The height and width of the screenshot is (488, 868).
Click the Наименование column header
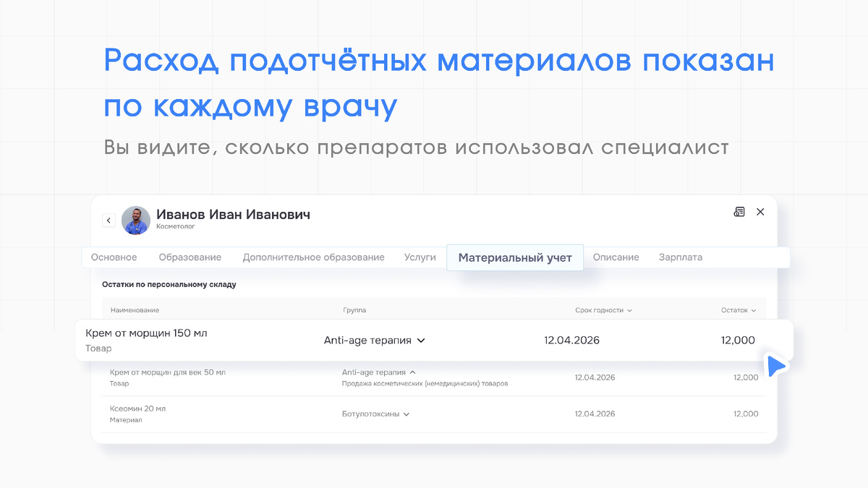[x=135, y=310]
